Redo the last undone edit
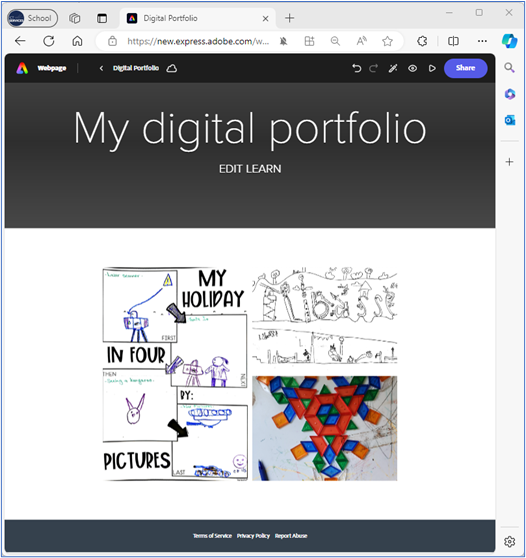This screenshot has width=526, height=558. pyautogui.click(x=373, y=68)
